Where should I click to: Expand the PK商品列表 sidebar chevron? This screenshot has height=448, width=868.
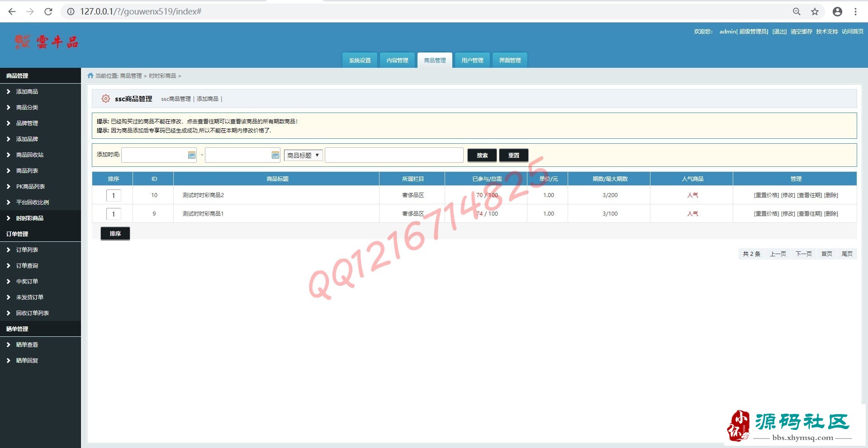(x=8, y=186)
